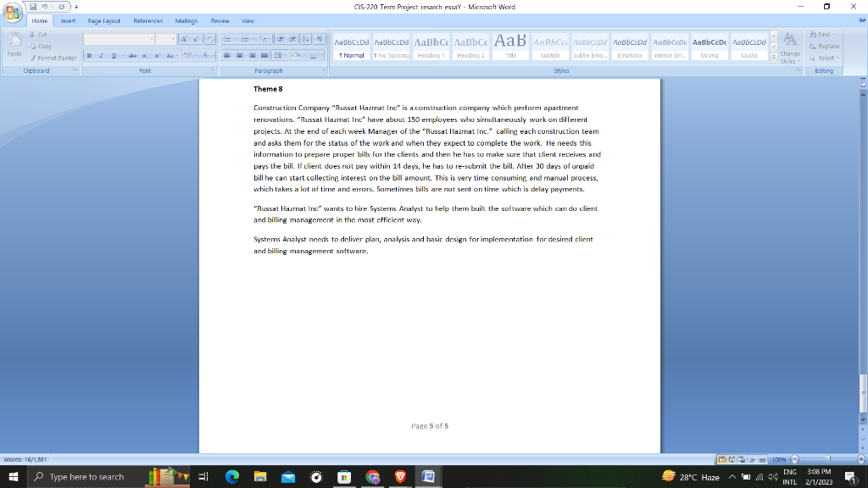Click the Find button
Image resolution: width=868 pixels, height=488 pixels.
pyautogui.click(x=821, y=34)
